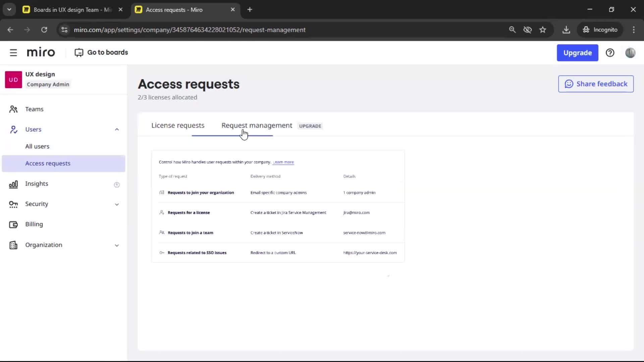Screen dimensions: 644x362
Task: Expand the Security section chevron
Action: click(x=117, y=204)
